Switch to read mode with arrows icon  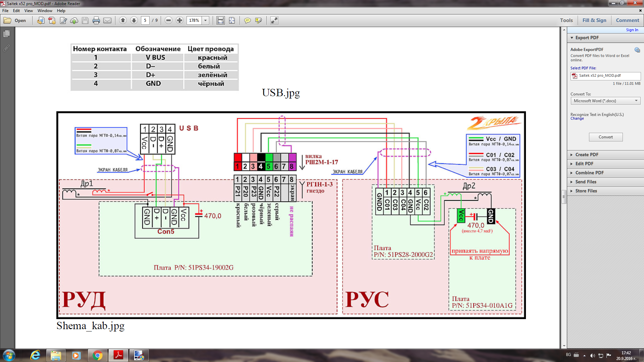pos(274,20)
